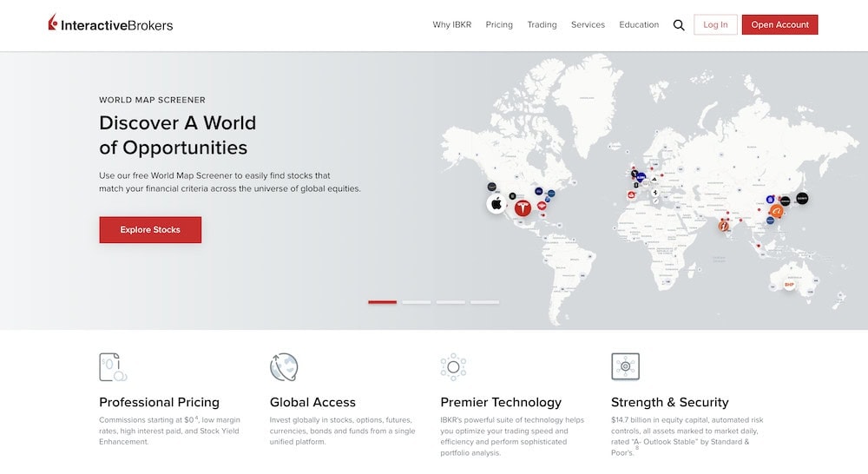Open the Education menu

639,25
